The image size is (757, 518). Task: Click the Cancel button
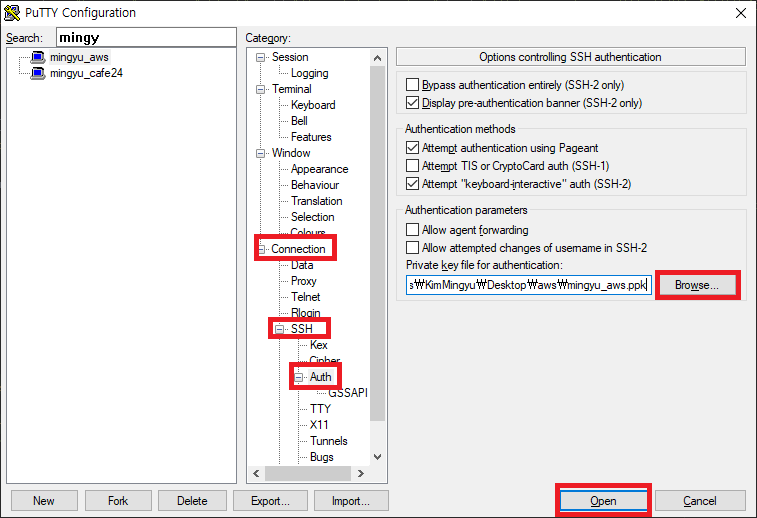click(x=700, y=501)
